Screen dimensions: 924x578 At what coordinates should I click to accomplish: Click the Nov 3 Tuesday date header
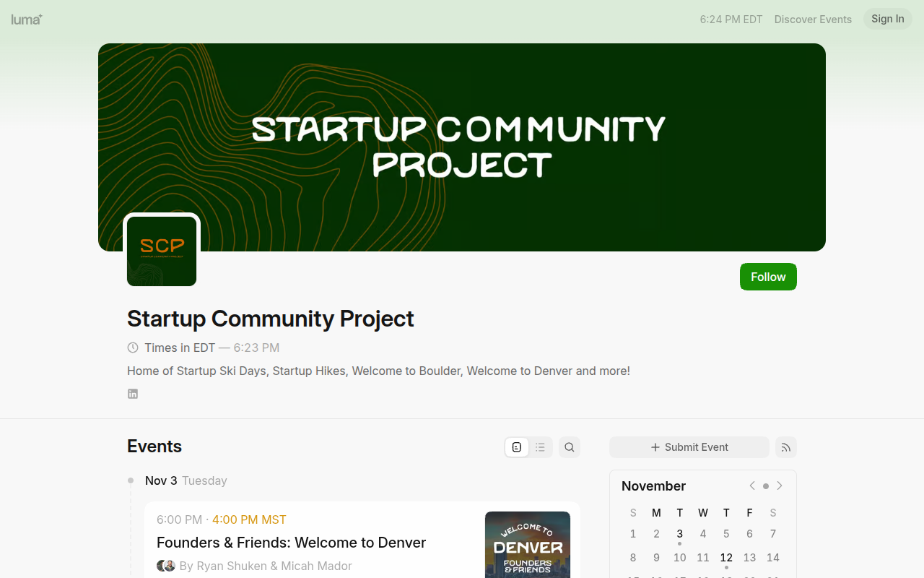[x=186, y=480]
